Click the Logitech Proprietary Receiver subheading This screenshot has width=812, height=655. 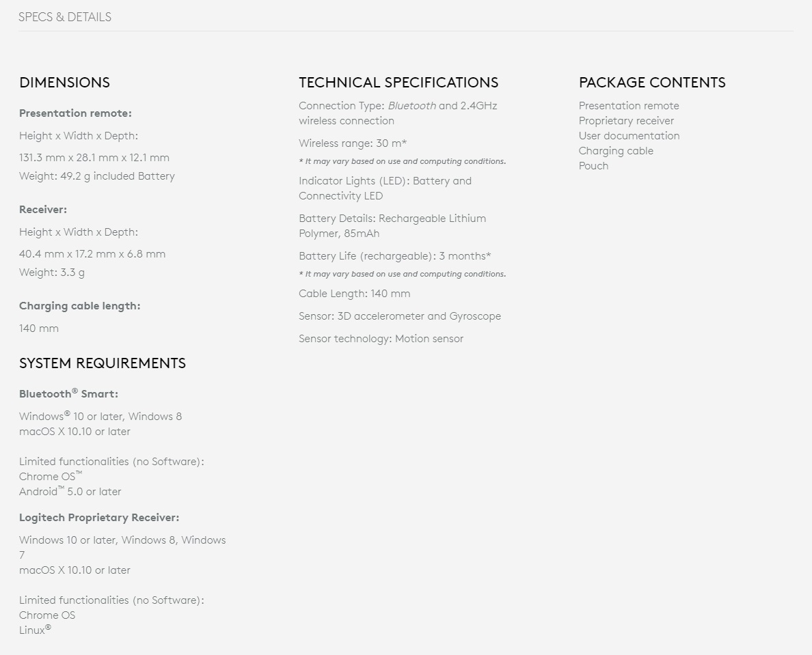(x=99, y=518)
